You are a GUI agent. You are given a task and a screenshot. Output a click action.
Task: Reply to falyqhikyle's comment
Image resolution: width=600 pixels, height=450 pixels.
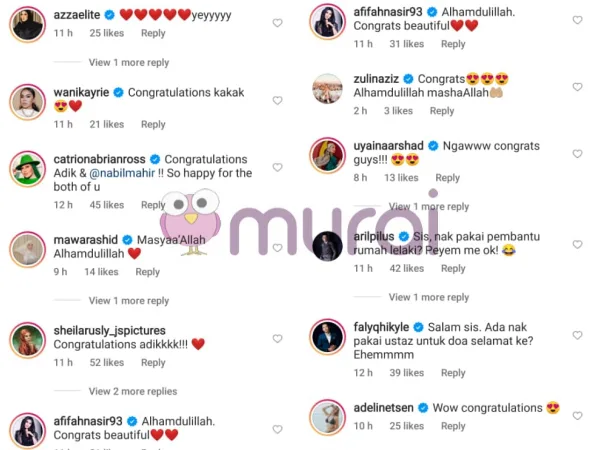click(x=453, y=373)
